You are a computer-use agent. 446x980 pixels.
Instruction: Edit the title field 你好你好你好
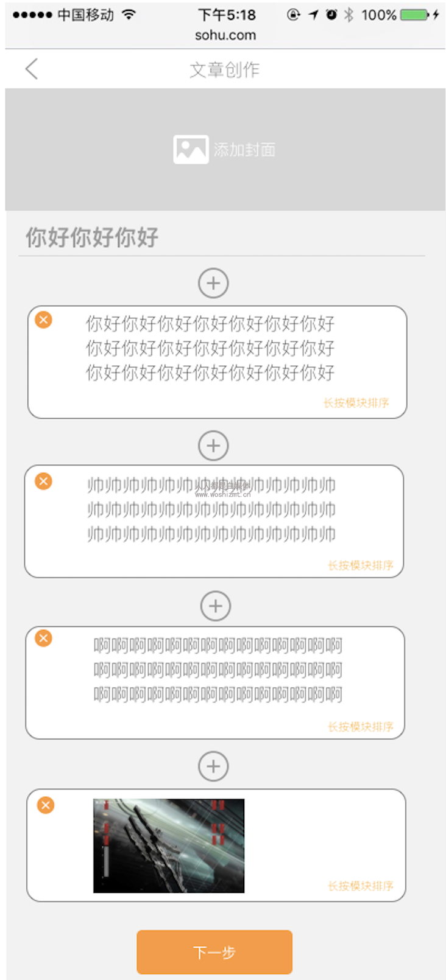point(222,237)
